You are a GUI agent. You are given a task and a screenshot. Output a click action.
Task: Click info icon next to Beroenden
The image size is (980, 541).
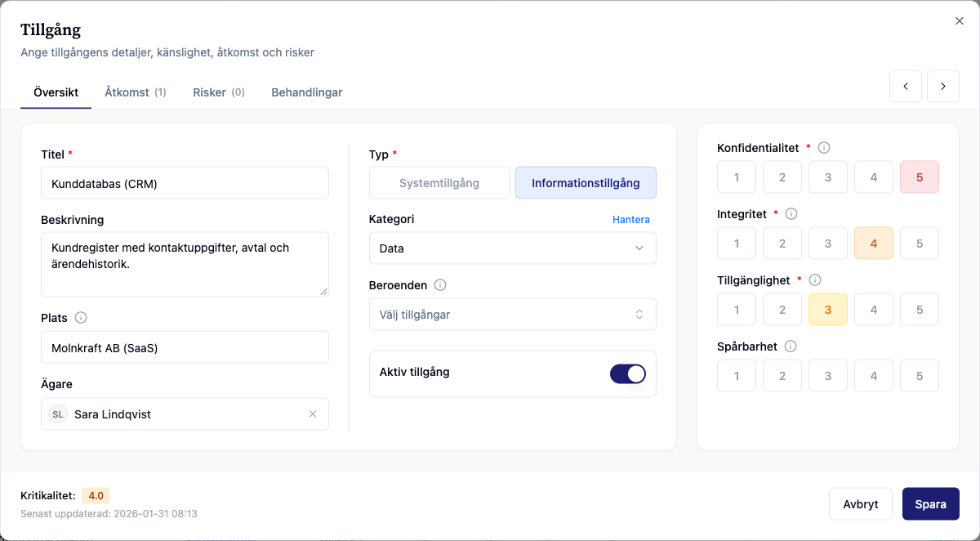point(440,285)
